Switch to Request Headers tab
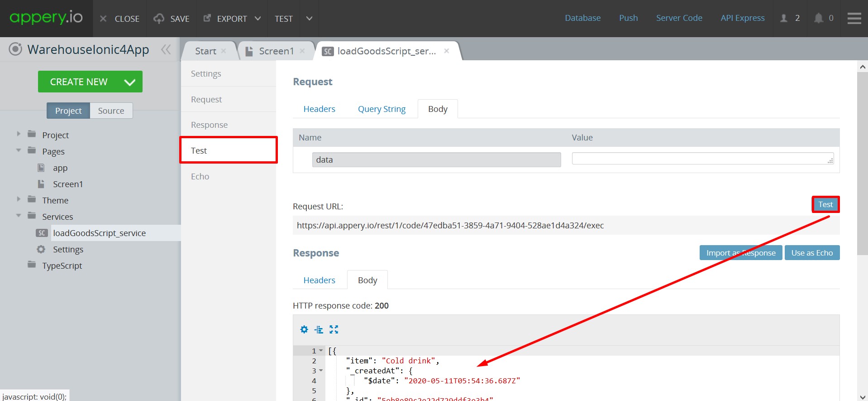This screenshot has height=401, width=868. (x=319, y=109)
